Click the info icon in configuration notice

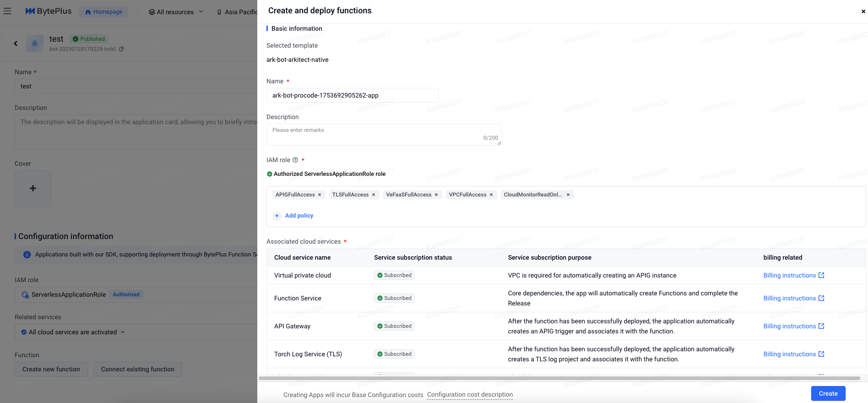point(27,255)
